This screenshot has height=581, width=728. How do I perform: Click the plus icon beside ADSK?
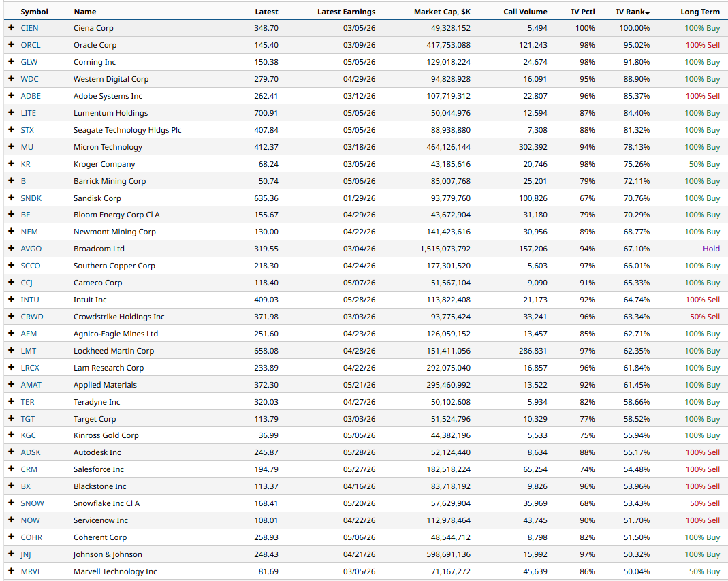pyautogui.click(x=12, y=452)
